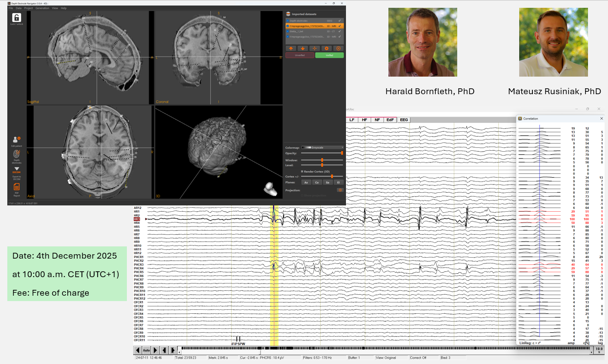Click the Auto playback button
608x364 pixels.
[x=146, y=350]
